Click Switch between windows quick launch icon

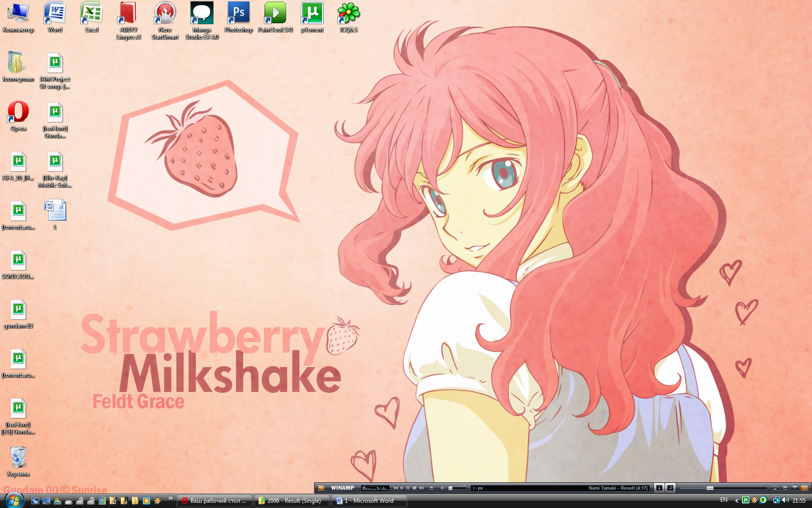pyautogui.click(x=35, y=501)
